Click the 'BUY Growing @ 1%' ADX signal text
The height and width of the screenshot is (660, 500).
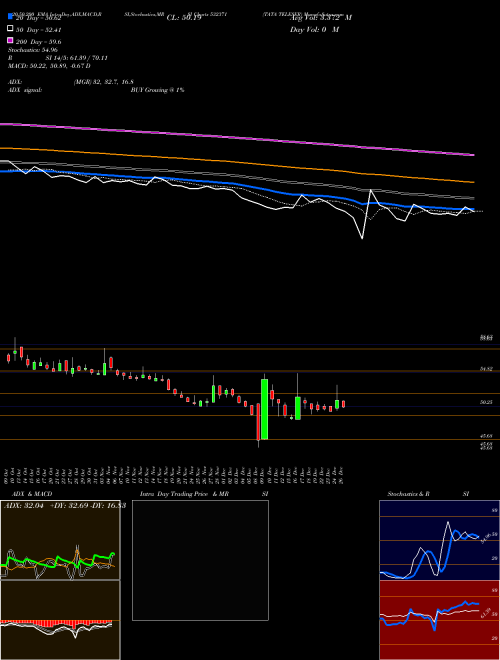pos(157,90)
